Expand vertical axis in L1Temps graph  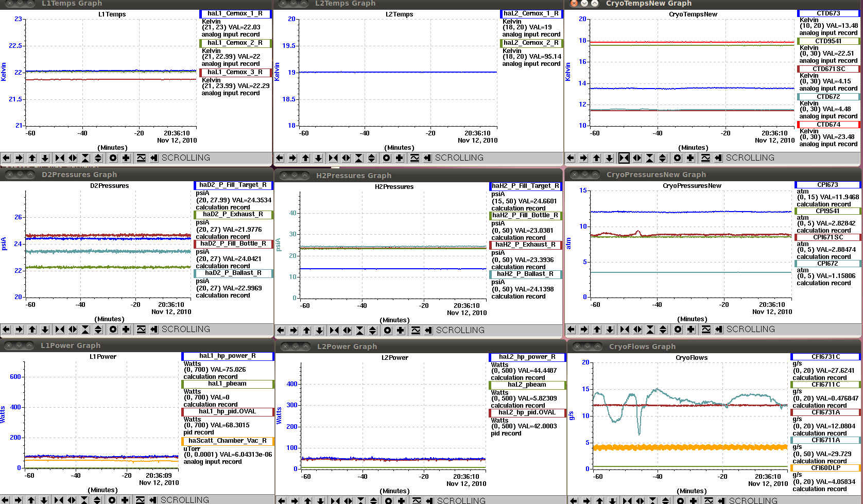(x=98, y=158)
